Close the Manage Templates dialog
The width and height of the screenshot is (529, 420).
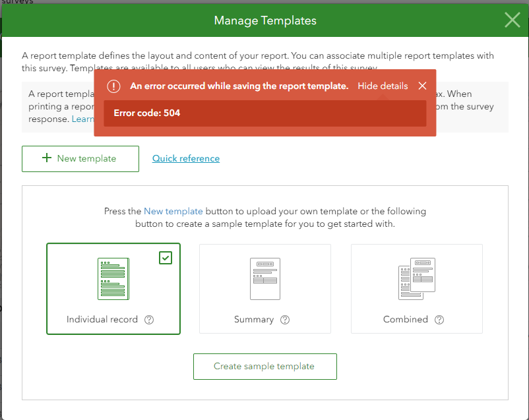click(x=512, y=20)
